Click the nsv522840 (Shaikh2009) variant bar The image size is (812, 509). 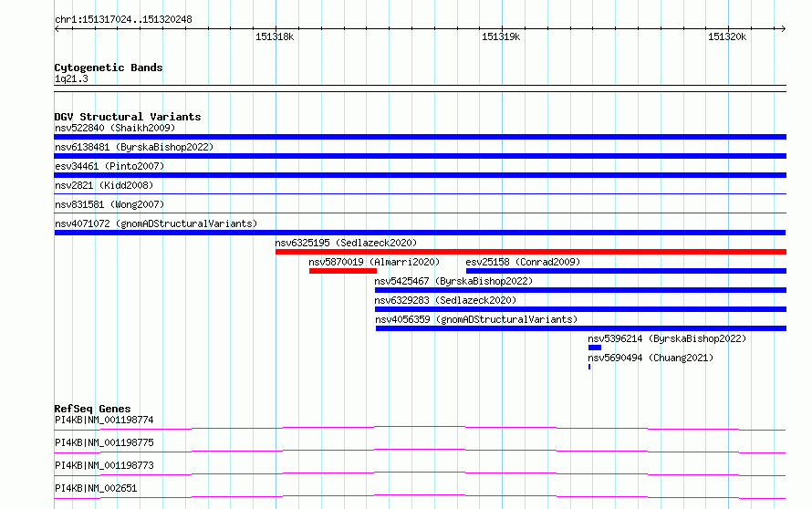pos(420,137)
